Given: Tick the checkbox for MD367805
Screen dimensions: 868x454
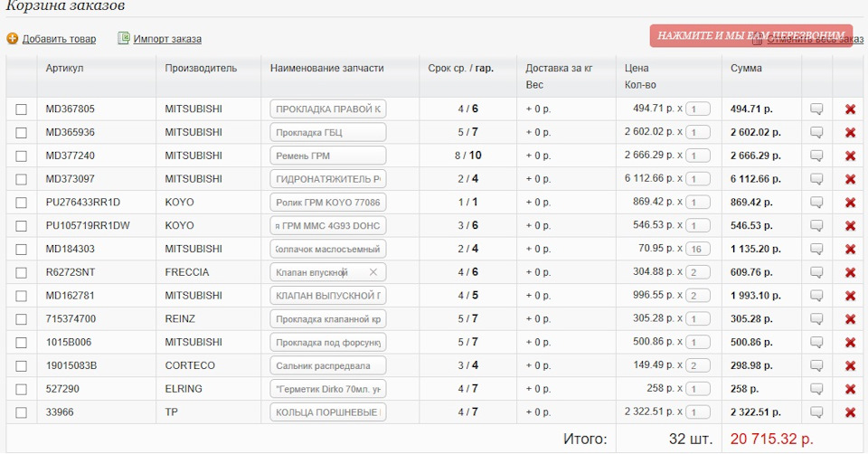Looking at the screenshot, I should coord(21,109).
